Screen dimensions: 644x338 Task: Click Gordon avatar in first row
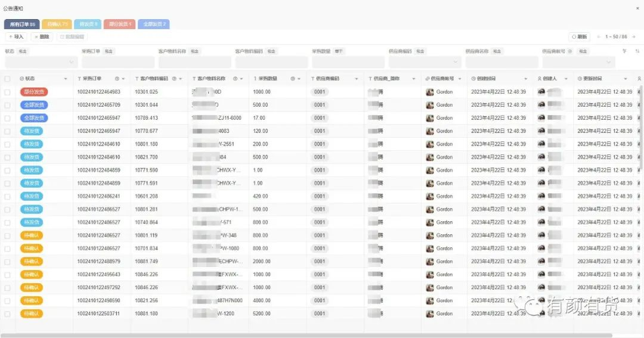click(x=430, y=92)
